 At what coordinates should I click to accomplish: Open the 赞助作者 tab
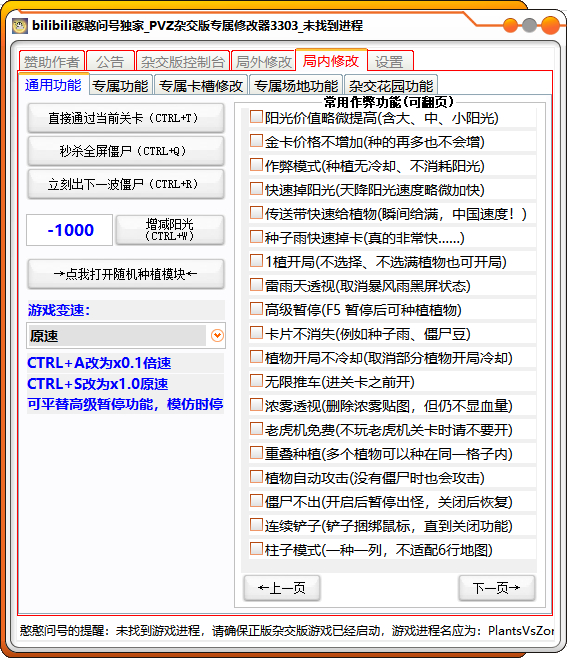52,62
